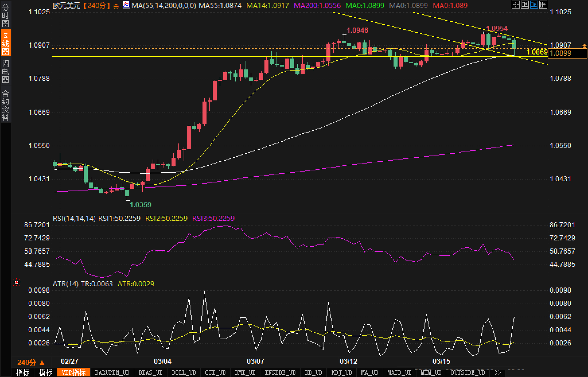Click the red sun marker beside ATR panel
This screenshot has height=377, width=588.
[17, 283]
